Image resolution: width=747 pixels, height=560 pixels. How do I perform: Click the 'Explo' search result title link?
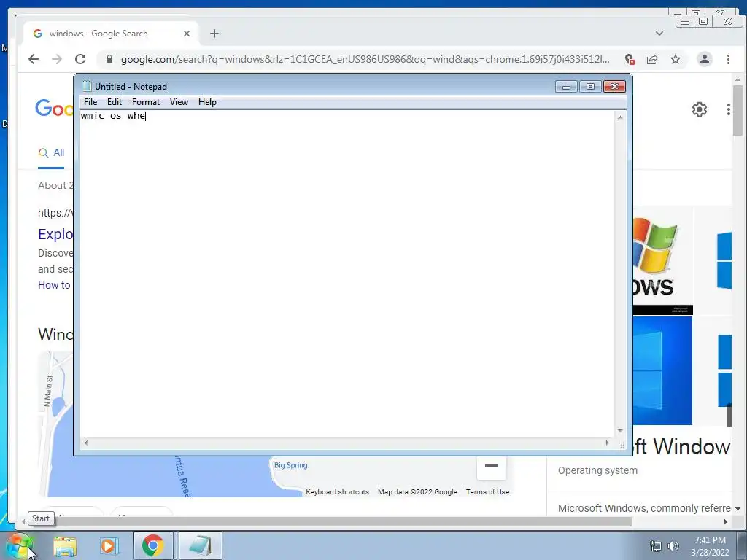[55, 234]
